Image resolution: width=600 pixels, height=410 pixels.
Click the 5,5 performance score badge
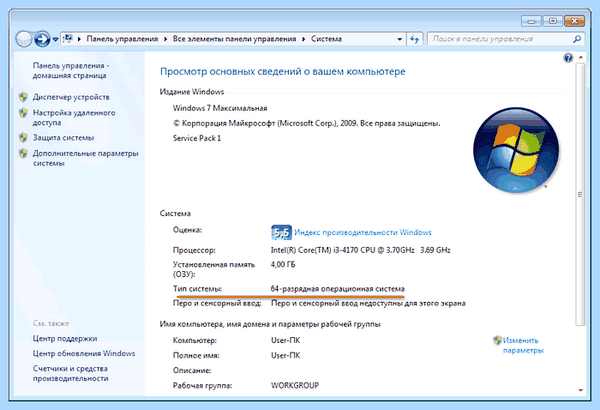[x=281, y=232]
